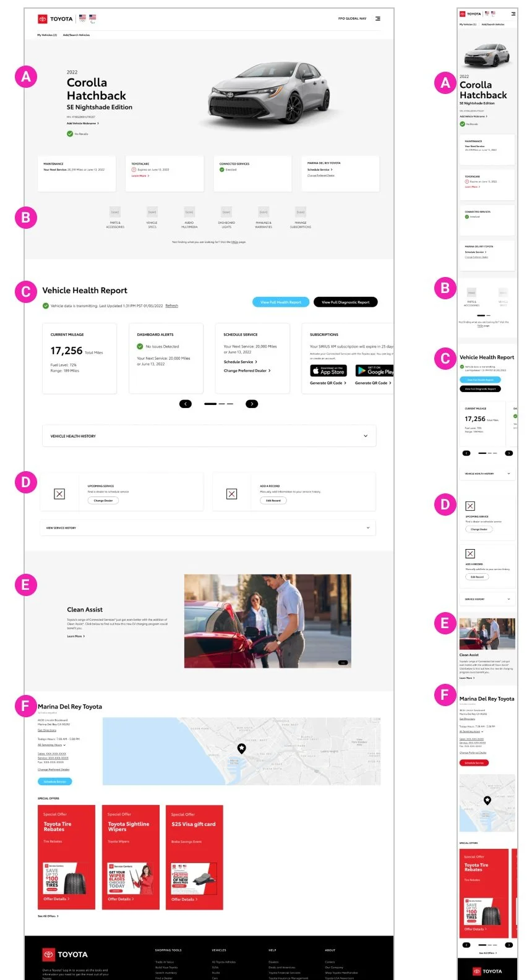
Task: Click placeholder image in desktop Add a Record card
Action: click(x=231, y=493)
